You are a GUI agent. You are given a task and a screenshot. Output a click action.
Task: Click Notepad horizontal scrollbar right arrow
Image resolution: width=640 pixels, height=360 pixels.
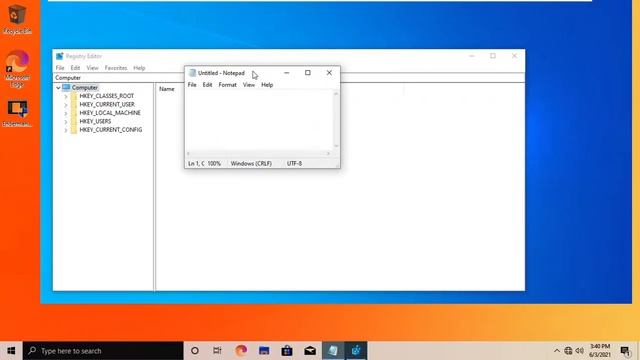pyautogui.click(x=328, y=153)
